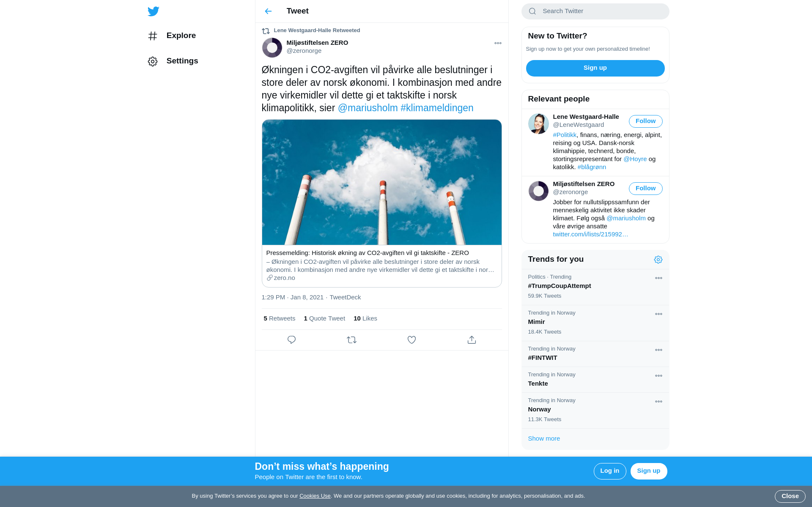Click the retweet icon beside 'Lene Westgaard-Halle Retweeted'

[266, 31]
